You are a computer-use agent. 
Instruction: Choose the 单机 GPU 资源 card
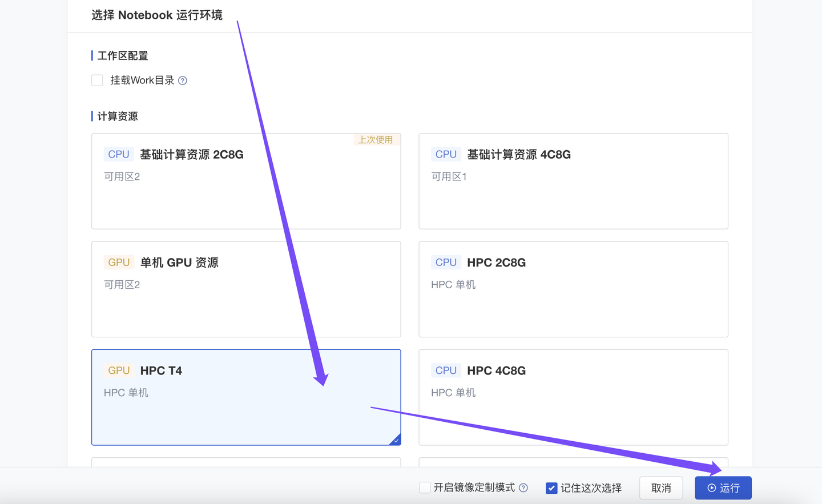pos(246,289)
